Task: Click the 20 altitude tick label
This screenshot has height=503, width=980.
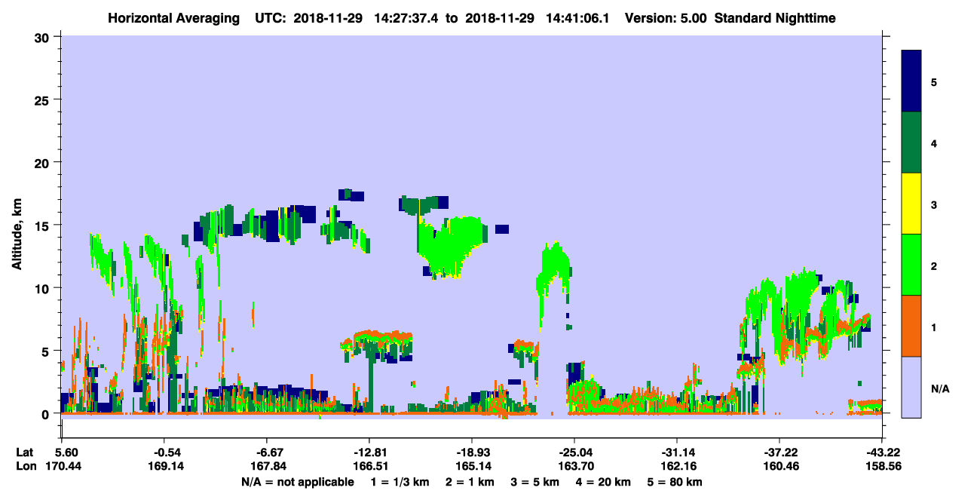Action: [44, 162]
